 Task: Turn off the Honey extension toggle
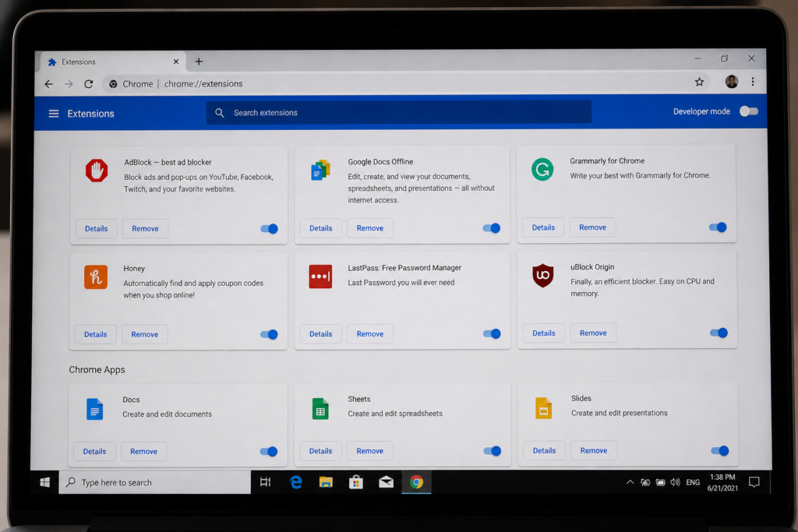click(x=269, y=335)
